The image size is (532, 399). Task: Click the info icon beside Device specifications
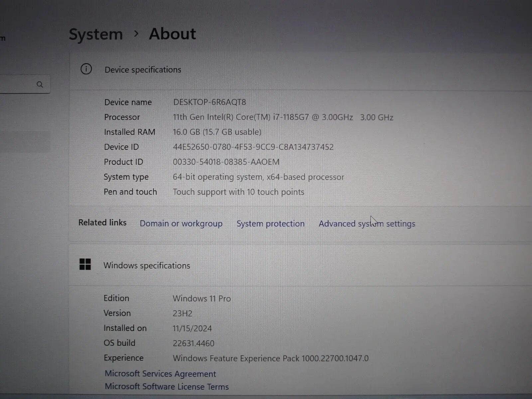point(86,69)
